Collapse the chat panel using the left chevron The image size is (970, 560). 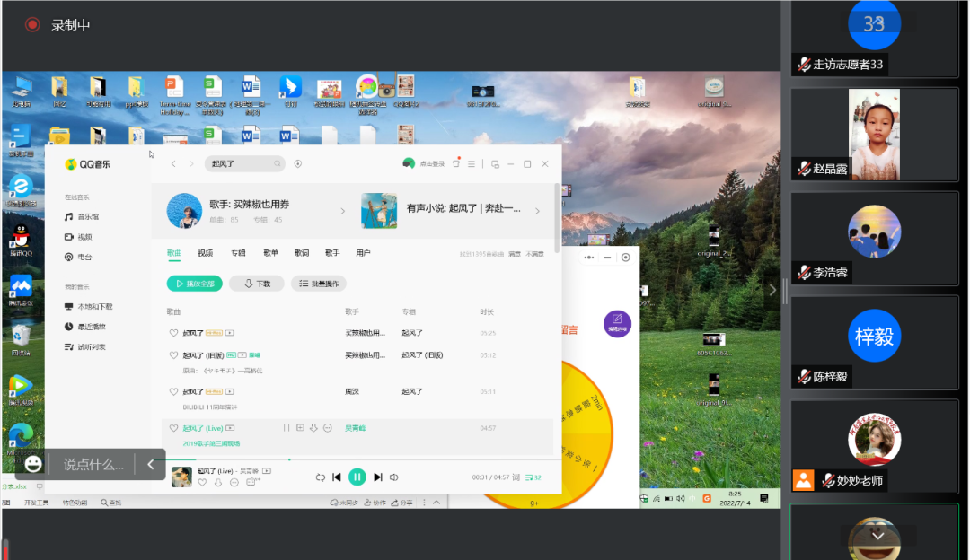pyautogui.click(x=150, y=465)
